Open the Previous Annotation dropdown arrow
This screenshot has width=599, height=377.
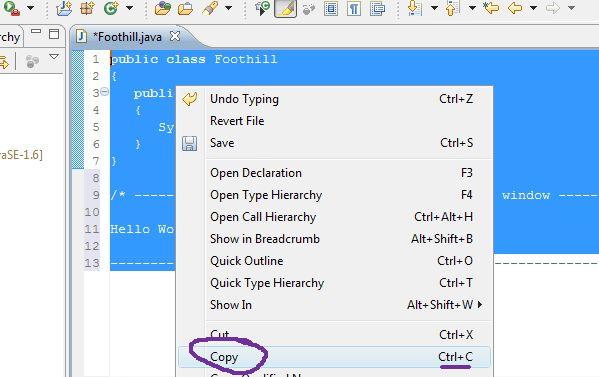click(472, 8)
